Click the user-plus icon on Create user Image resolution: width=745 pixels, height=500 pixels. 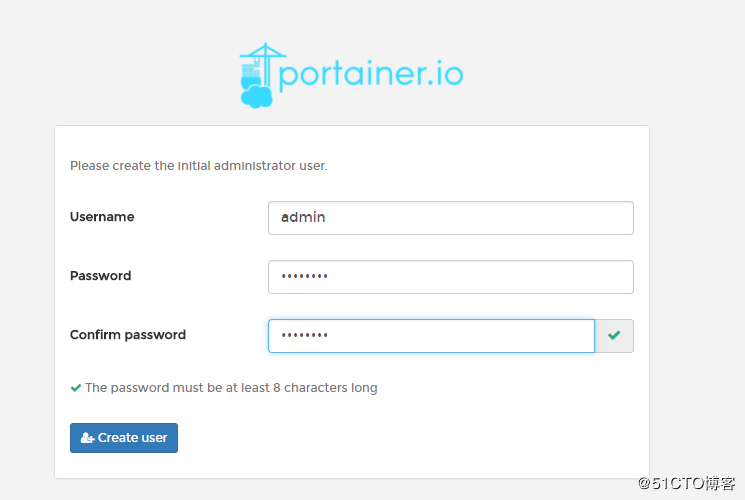tap(87, 438)
